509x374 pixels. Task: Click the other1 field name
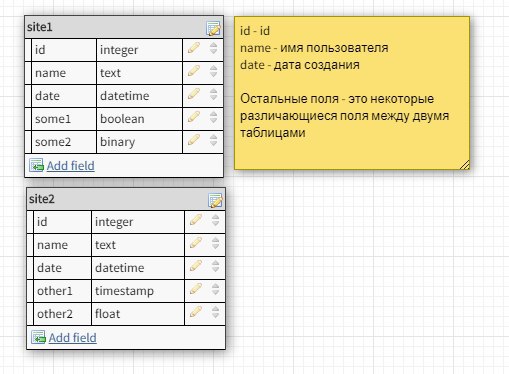[x=55, y=291]
